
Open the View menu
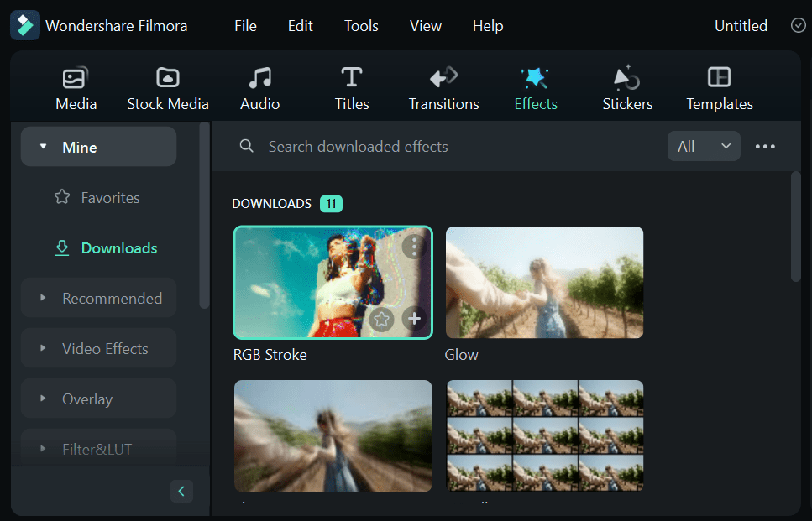[x=425, y=26]
